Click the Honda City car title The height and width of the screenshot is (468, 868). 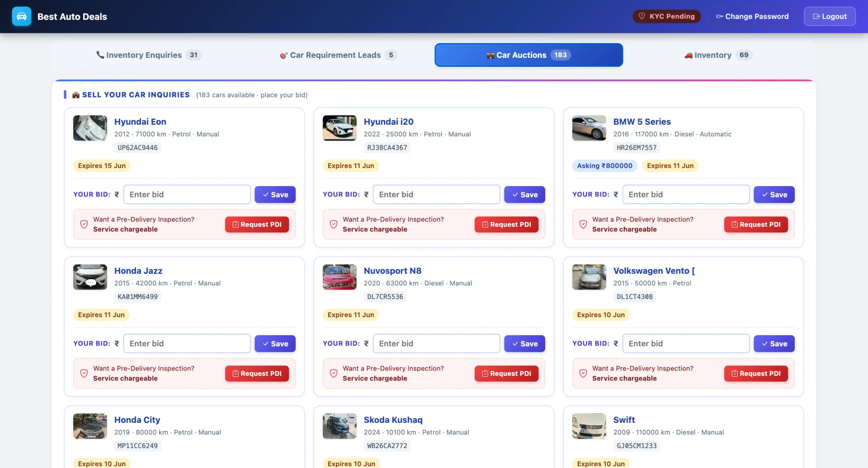click(137, 420)
